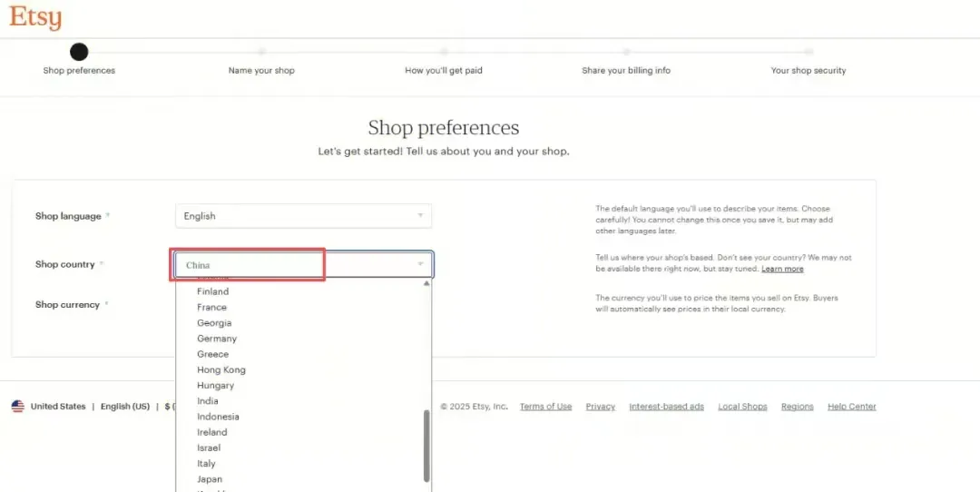This screenshot has width=980, height=492.
Task: Jump to How you'll get paid step
Action: coord(444,70)
